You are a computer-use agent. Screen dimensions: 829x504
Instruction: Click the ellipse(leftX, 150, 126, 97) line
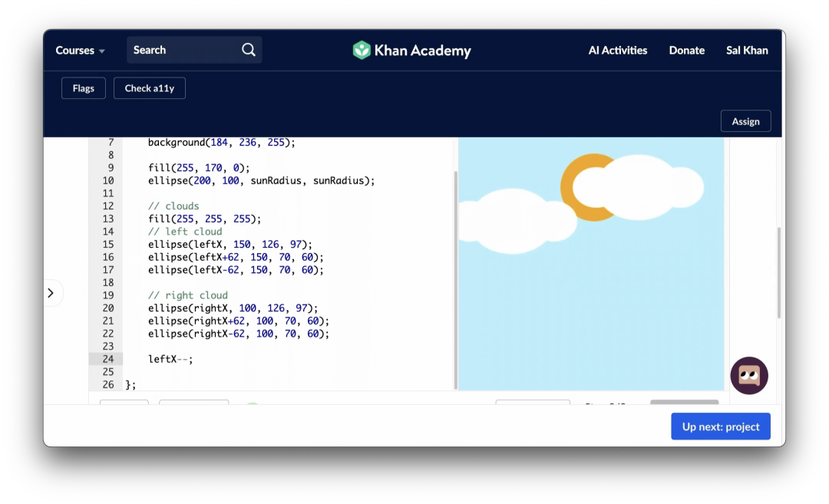[x=230, y=245]
